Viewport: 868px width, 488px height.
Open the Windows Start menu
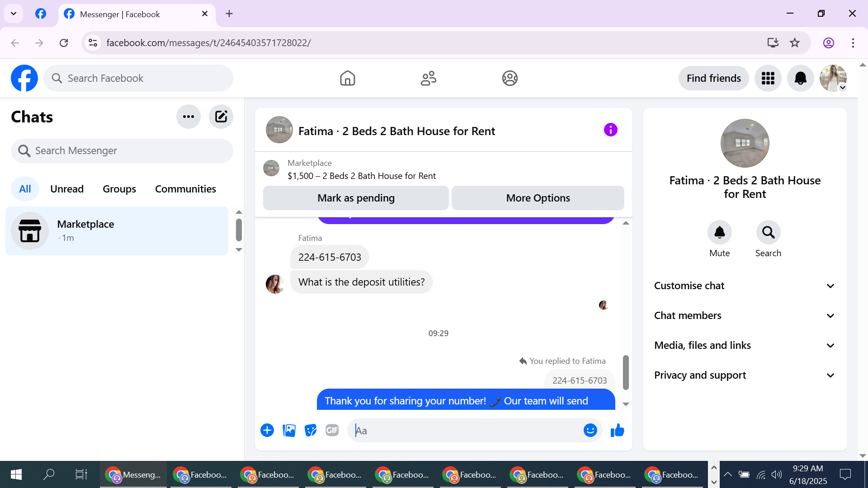pyautogui.click(x=16, y=474)
